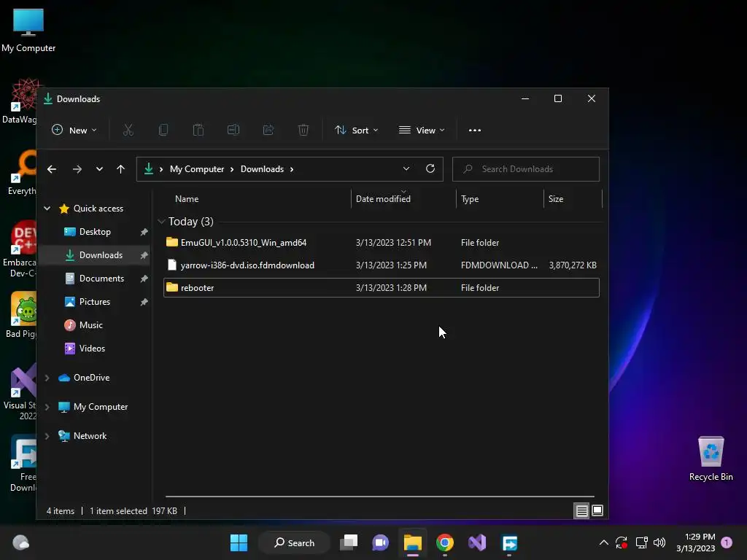Click the Search Downloads field
This screenshot has width=747, height=560.
pos(525,169)
